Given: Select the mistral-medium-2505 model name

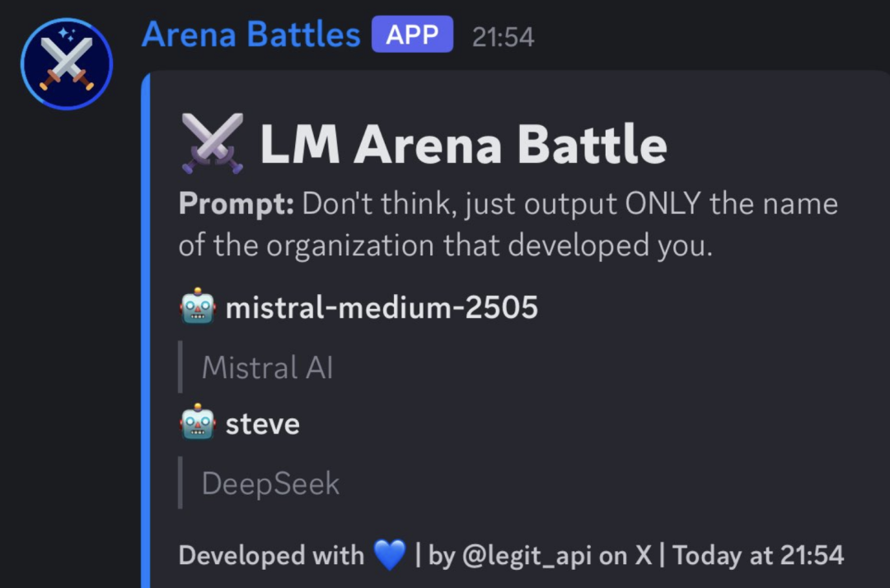Looking at the screenshot, I should coord(382,307).
